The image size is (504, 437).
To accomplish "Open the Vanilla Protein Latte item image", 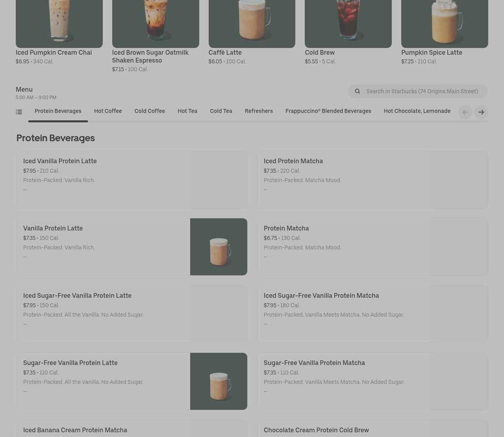I will (x=219, y=247).
